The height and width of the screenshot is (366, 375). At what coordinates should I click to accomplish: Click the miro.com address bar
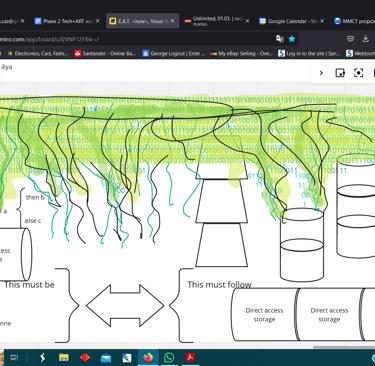133,39
